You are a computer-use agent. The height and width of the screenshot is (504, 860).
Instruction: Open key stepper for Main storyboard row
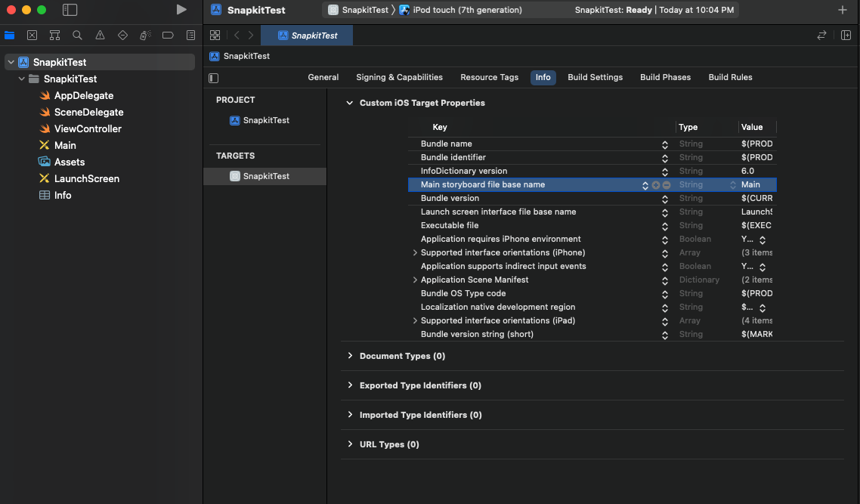[645, 185]
